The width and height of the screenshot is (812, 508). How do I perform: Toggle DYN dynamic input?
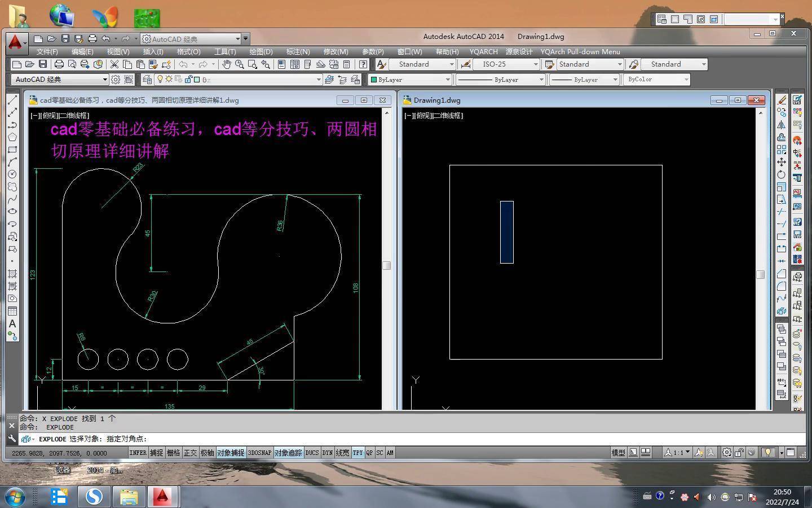327,453
